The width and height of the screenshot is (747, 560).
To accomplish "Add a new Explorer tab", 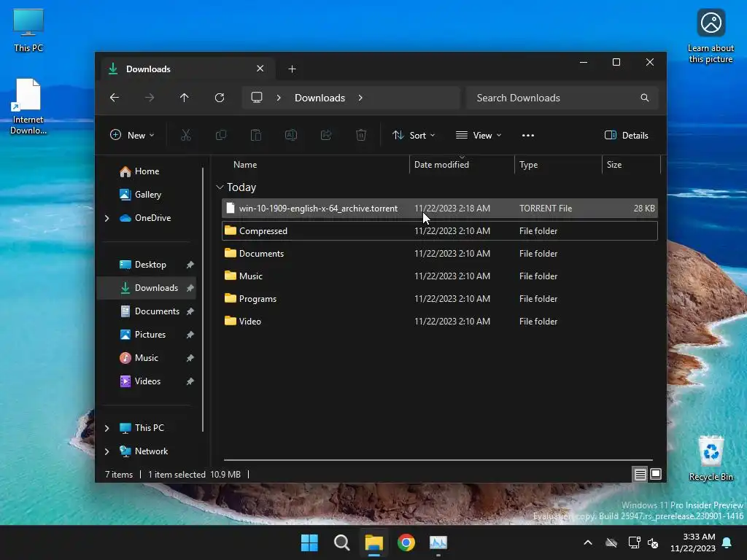I will pos(292,69).
